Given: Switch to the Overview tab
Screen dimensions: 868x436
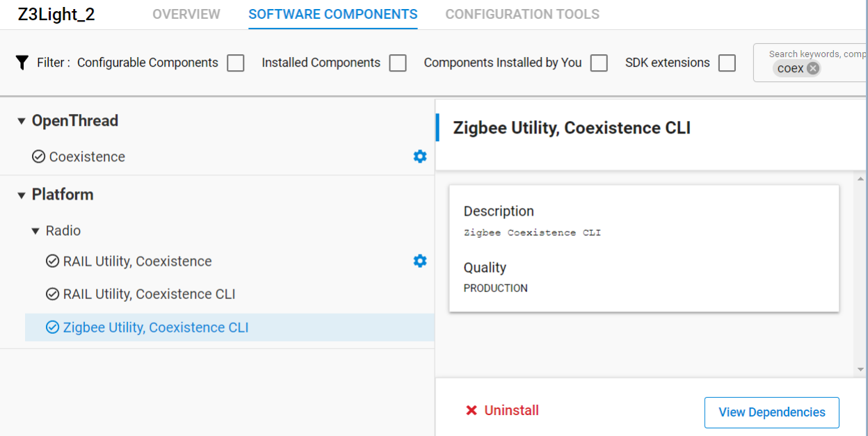Looking at the screenshot, I should pos(186,14).
